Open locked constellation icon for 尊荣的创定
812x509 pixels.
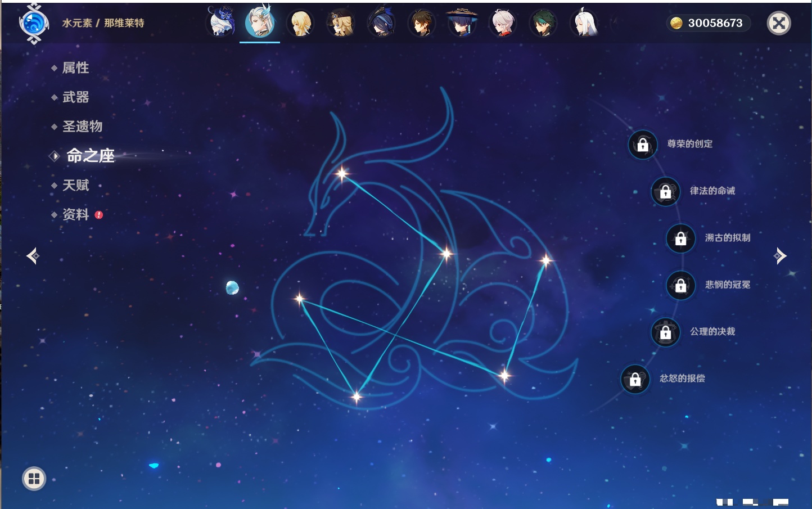[643, 145]
